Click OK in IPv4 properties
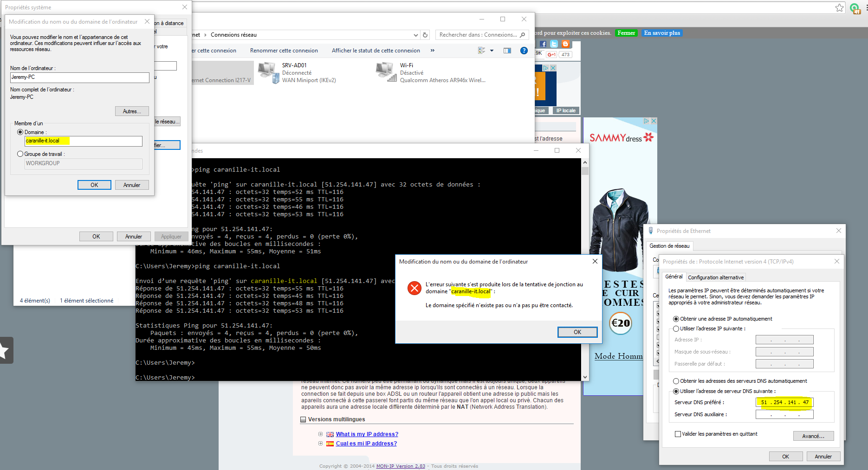This screenshot has height=470, width=868. coord(786,457)
